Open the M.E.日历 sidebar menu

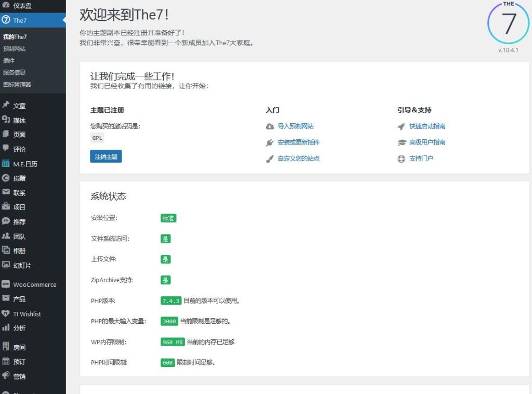click(x=25, y=164)
